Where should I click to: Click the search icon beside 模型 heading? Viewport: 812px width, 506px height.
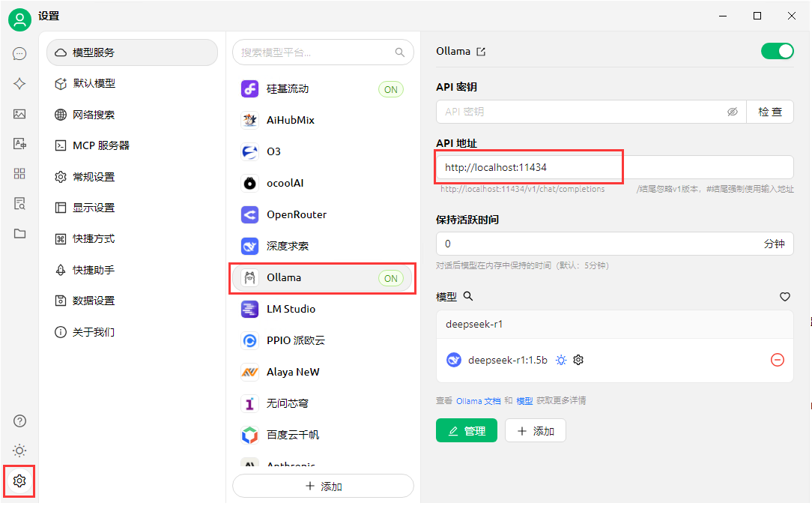467,296
